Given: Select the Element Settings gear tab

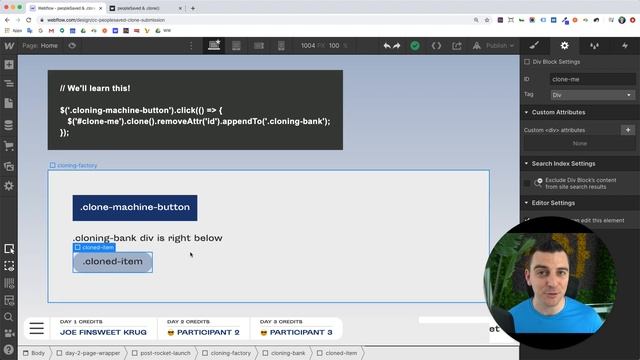Looking at the screenshot, I should coord(564,46).
